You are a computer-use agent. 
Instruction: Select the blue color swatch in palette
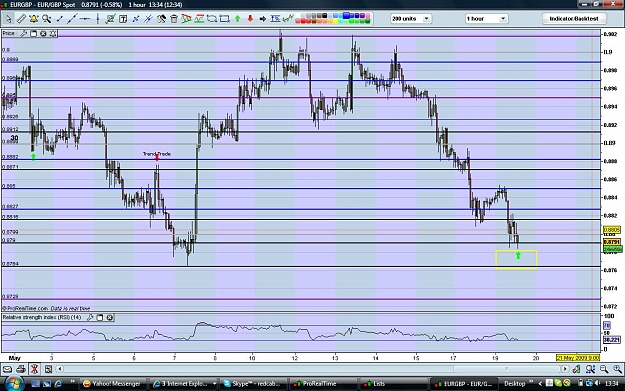point(346,16)
